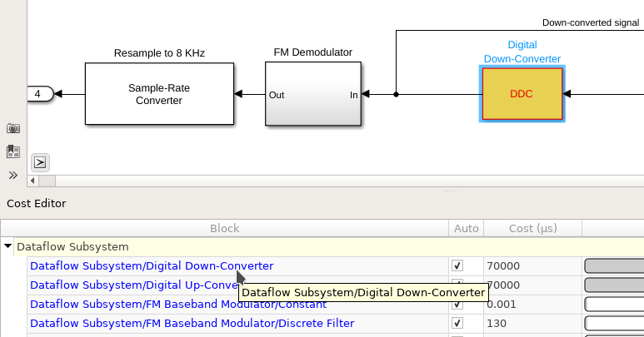The height and width of the screenshot is (337, 644).
Task: Open Dataflow Subsystem/Digital Down-Converter link
Action: 152,265
